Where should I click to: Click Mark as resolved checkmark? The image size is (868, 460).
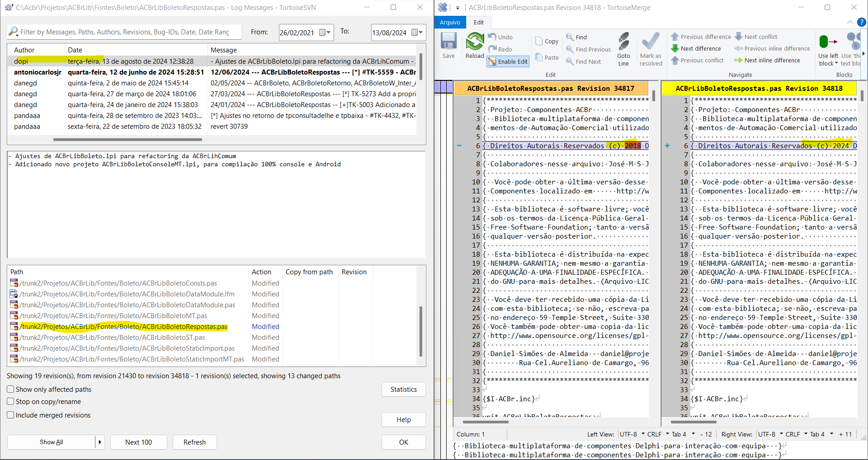pyautogui.click(x=651, y=49)
